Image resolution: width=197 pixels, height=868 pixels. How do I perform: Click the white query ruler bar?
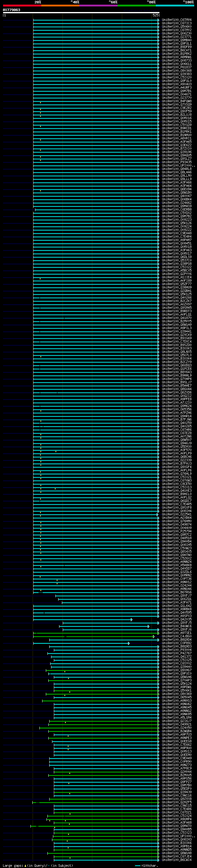[81, 12]
